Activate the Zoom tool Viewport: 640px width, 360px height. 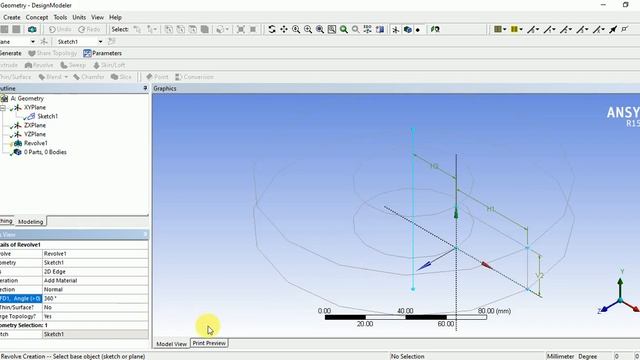(296, 29)
